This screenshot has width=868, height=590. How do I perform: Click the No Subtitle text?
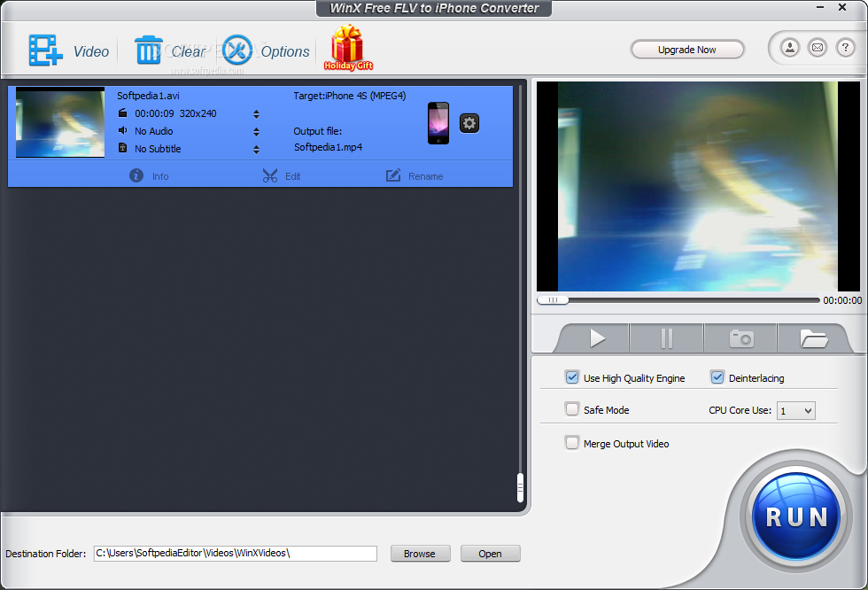click(x=158, y=149)
